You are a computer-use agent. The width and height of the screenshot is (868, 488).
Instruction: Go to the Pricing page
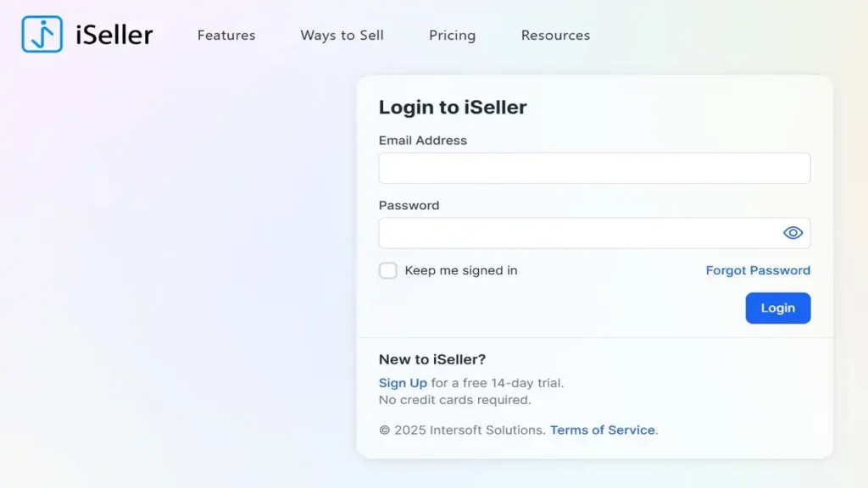click(452, 36)
